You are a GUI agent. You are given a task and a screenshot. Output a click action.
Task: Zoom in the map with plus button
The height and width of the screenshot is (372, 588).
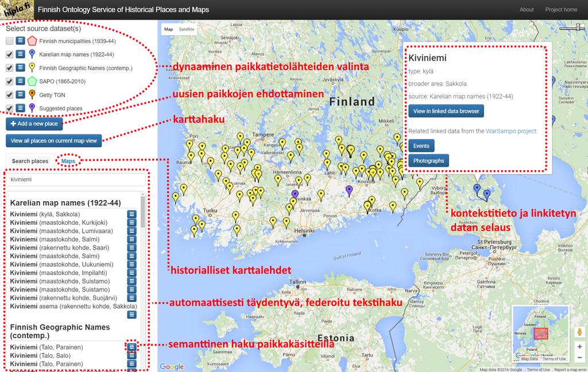point(580,347)
